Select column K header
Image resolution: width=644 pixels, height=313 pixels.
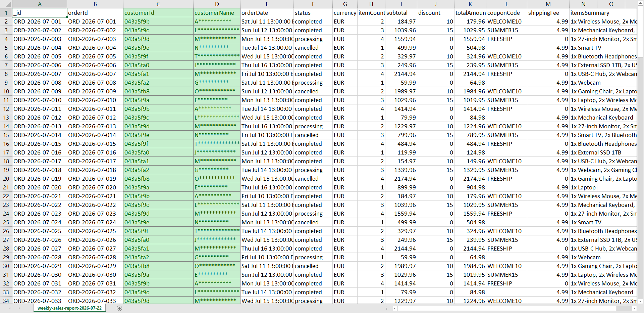point(470,4)
